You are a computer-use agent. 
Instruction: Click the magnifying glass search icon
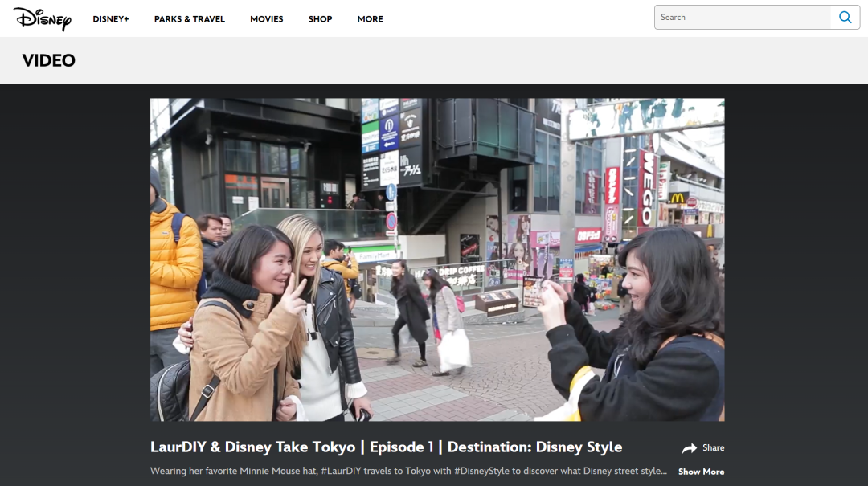pyautogui.click(x=845, y=18)
